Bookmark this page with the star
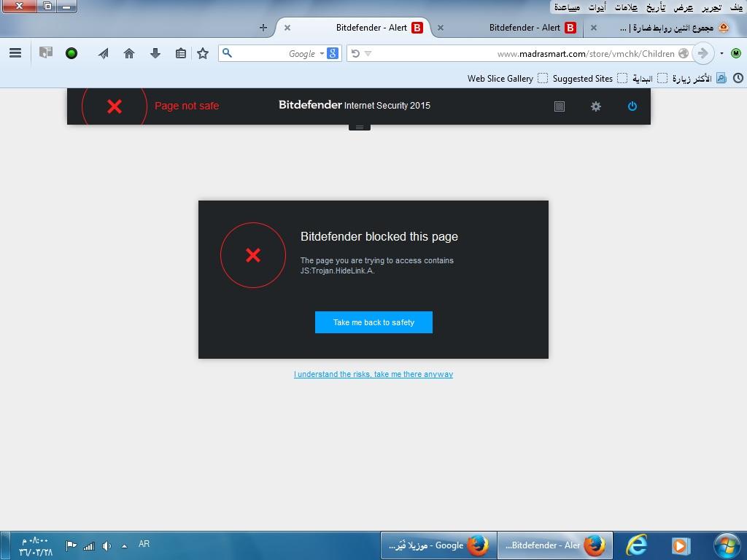This screenshot has height=560, width=747. (203, 53)
